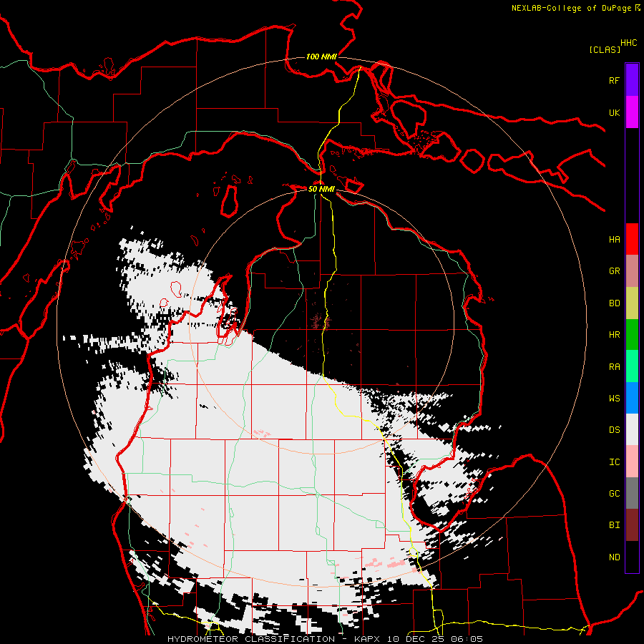Click the BD yellow legend swatch
The width and height of the screenshot is (644, 644).
click(x=632, y=303)
